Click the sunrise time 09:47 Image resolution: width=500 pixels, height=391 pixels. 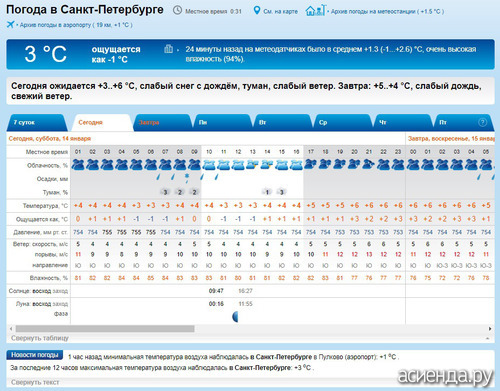click(216, 291)
